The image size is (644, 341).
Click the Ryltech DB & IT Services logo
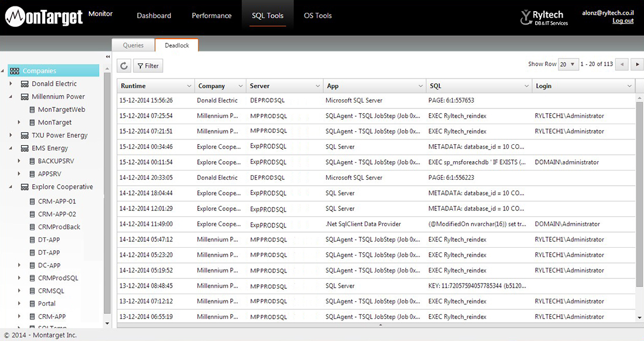(544, 18)
